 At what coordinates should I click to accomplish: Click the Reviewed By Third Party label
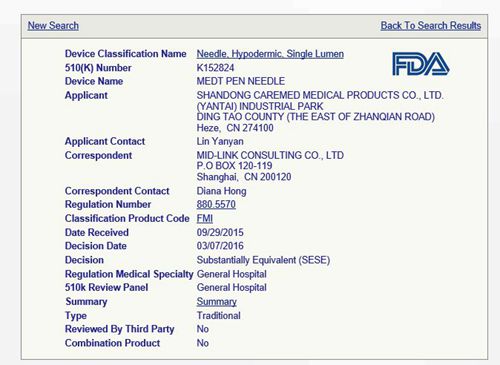[x=120, y=329]
